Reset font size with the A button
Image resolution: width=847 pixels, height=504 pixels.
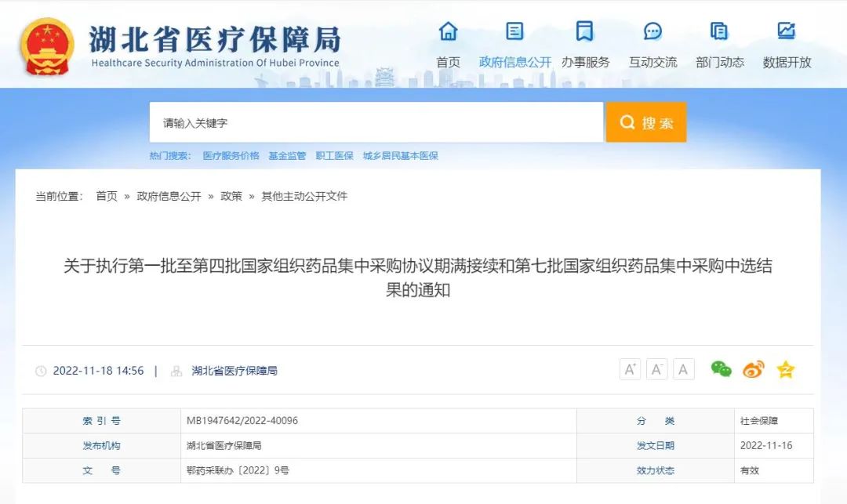pos(683,368)
